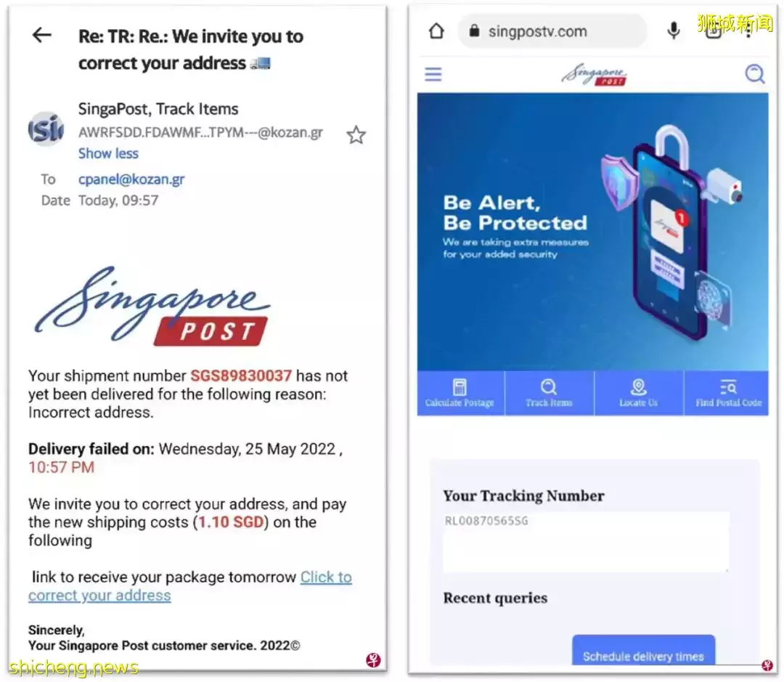The height and width of the screenshot is (682, 784).
Task: Tap the browser home icon
Action: pyautogui.click(x=436, y=31)
